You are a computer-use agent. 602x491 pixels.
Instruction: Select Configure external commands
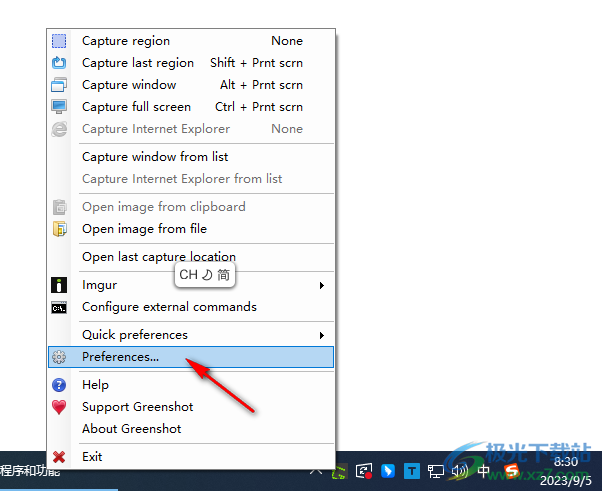click(x=191, y=307)
